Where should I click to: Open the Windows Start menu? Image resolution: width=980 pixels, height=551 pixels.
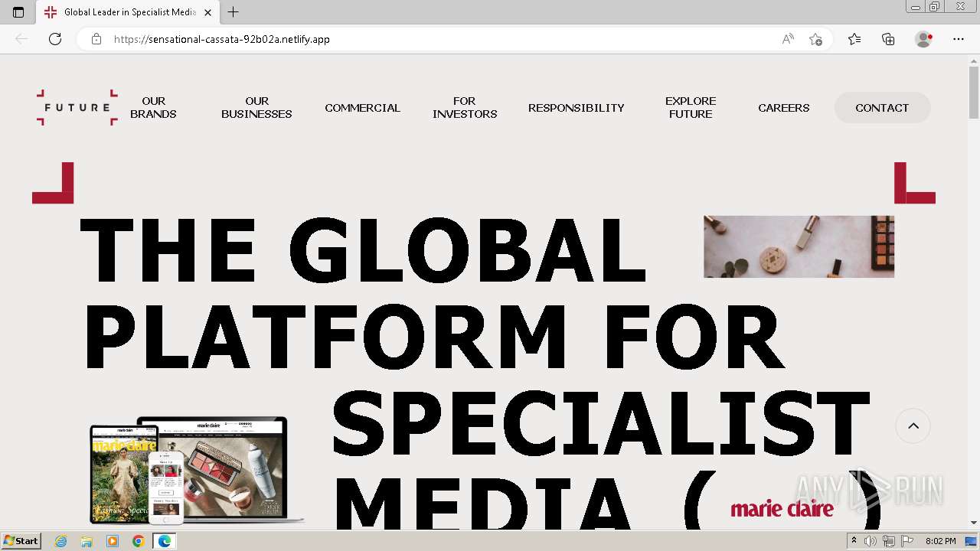click(x=21, y=540)
